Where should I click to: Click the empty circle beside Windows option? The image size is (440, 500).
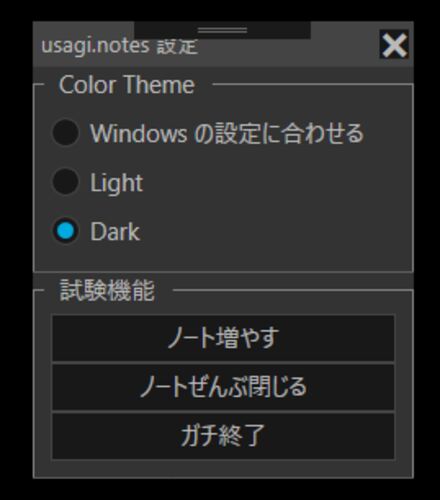tap(65, 133)
